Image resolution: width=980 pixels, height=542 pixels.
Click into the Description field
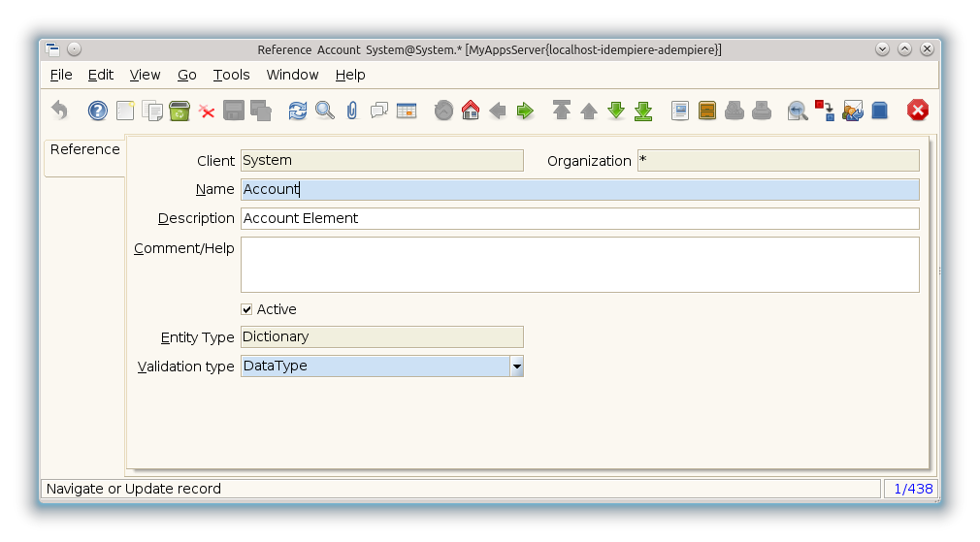[x=578, y=219]
